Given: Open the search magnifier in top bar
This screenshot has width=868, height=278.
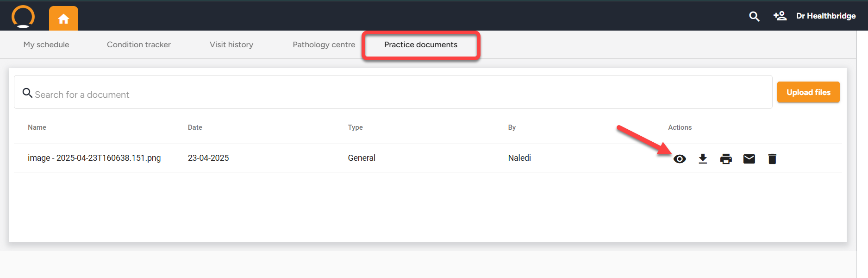Looking at the screenshot, I should [x=754, y=16].
